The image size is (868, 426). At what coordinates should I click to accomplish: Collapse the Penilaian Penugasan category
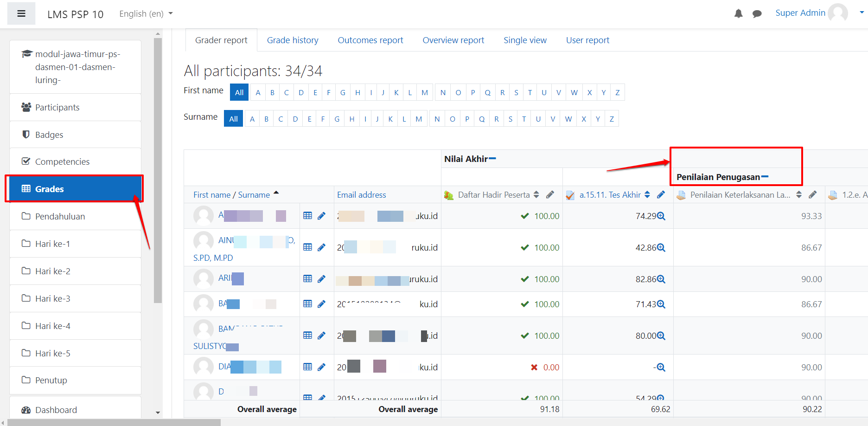(x=765, y=177)
